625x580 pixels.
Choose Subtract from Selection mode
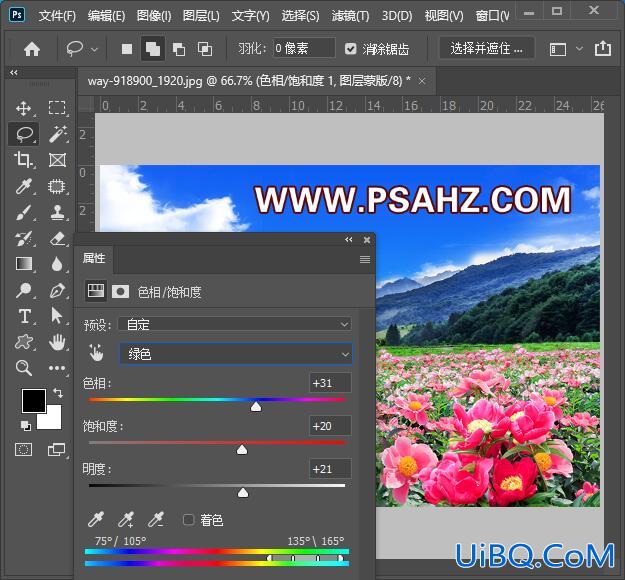(x=179, y=49)
